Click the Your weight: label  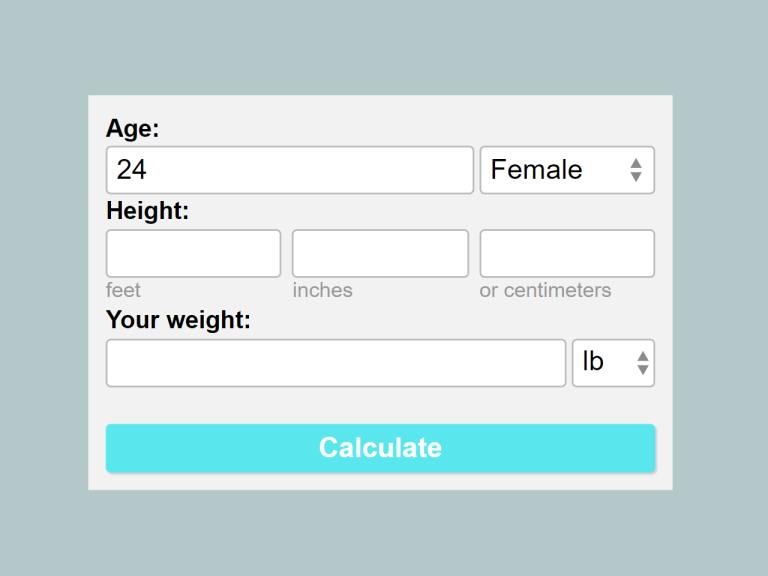[x=178, y=320]
